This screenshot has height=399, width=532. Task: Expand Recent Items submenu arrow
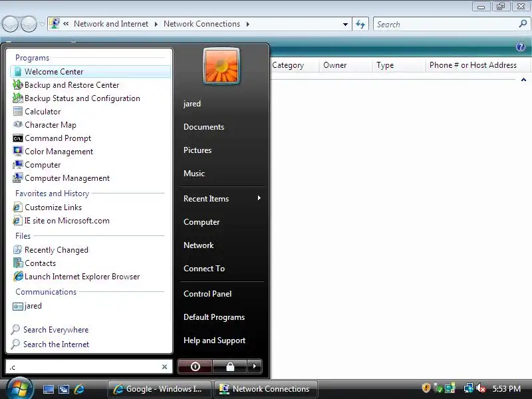click(259, 198)
